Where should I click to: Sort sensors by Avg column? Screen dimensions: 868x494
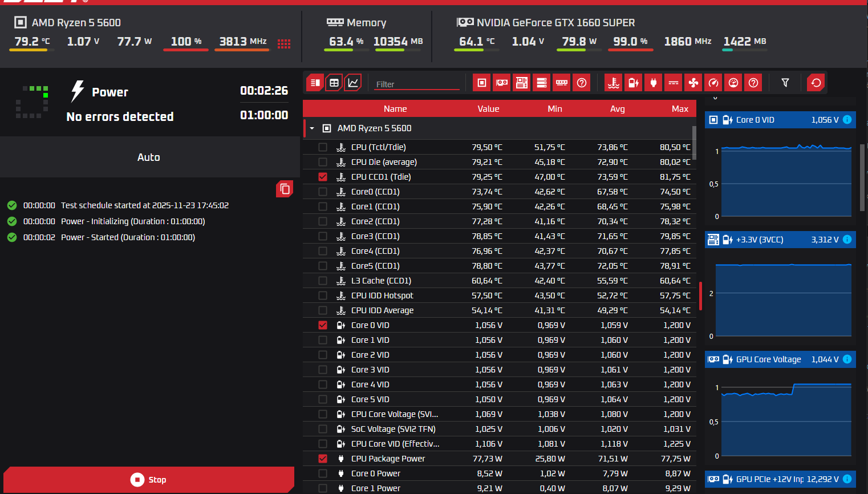point(618,108)
